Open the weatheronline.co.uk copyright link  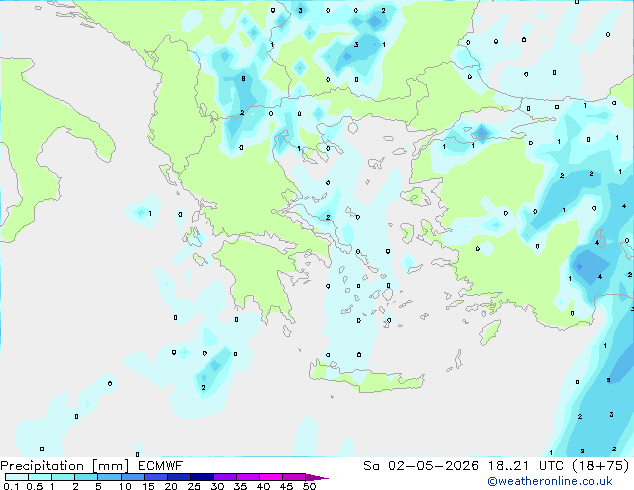click(x=550, y=481)
